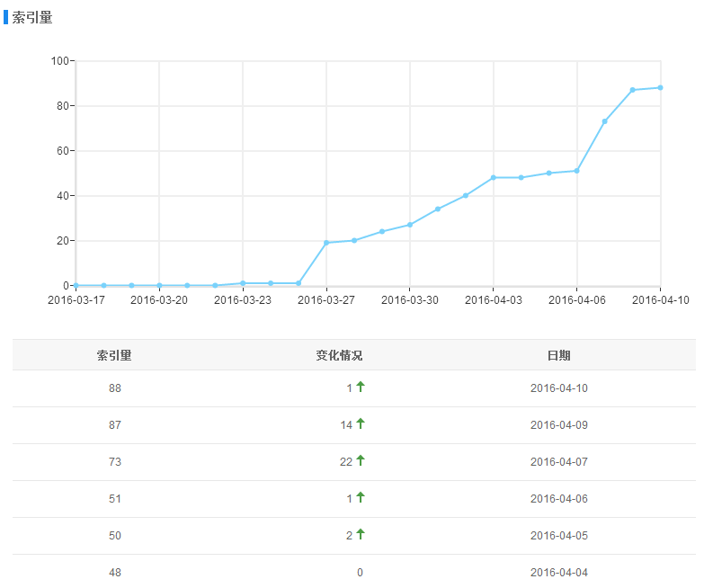Click green up arrow in 2016-04-09 row

361,423
